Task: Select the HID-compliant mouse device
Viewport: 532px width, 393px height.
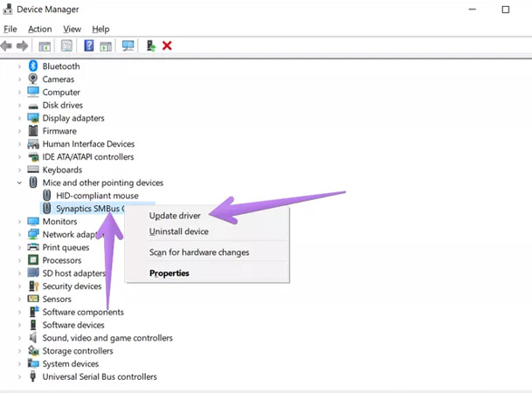Action: (97, 196)
